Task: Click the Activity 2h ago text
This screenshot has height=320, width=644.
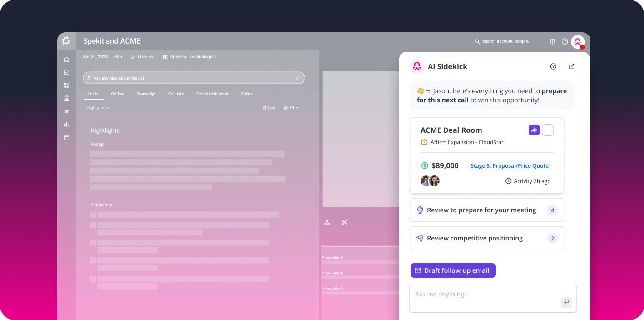Action: tap(532, 181)
